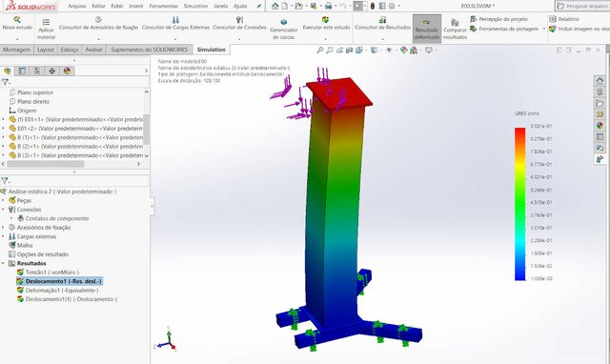Screen dimensions: 610x364
Task: Click Comparar resultados
Action: coord(455,29)
